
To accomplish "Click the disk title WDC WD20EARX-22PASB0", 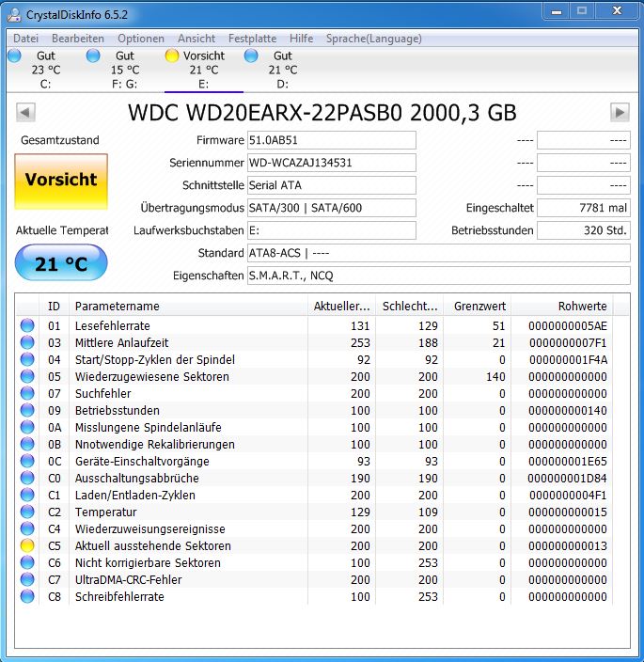I will pyautogui.click(x=322, y=112).
